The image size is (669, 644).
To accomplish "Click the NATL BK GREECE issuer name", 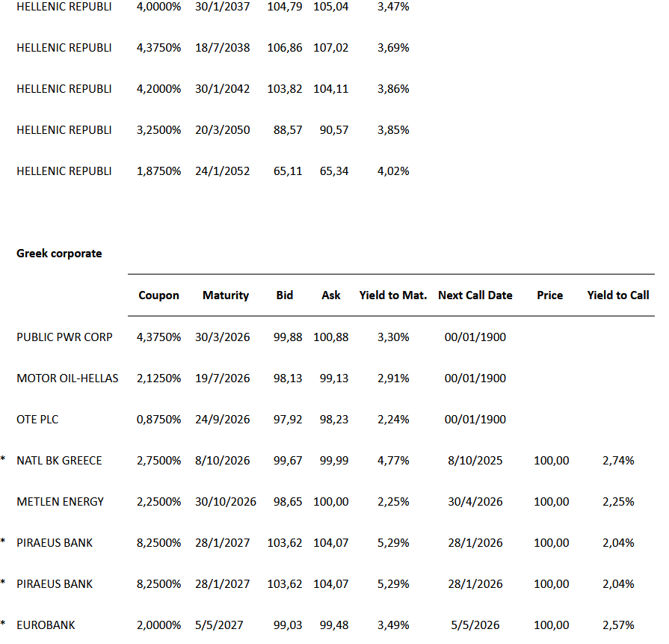I will (59, 461).
